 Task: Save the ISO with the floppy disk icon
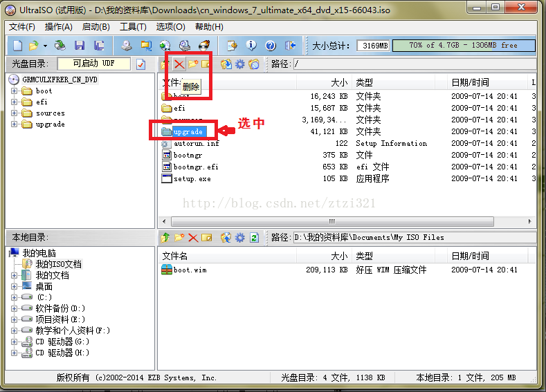point(80,46)
